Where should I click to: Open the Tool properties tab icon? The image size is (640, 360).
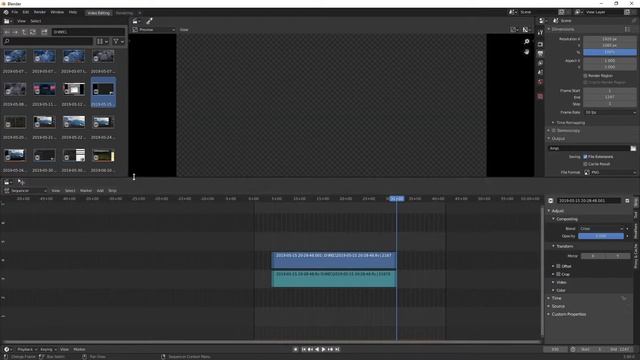[x=540, y=33]
